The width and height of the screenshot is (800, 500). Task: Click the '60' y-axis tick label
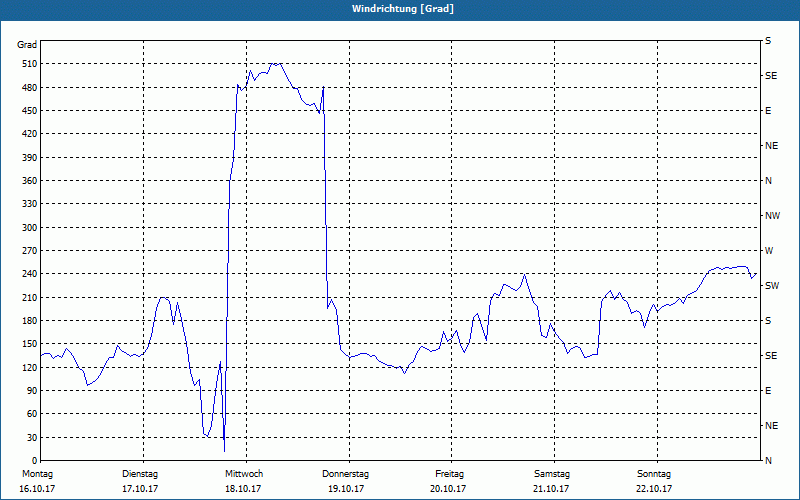click(33, 414)
